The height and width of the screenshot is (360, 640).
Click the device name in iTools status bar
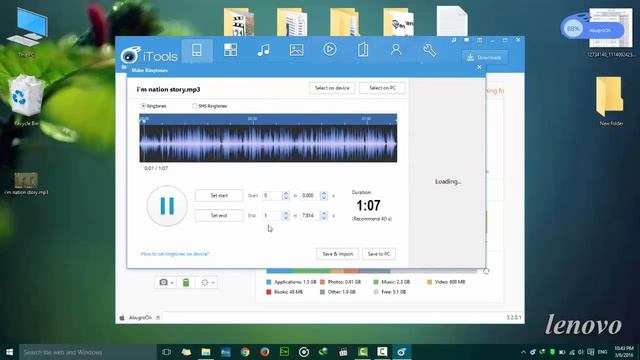pos(140,318)
